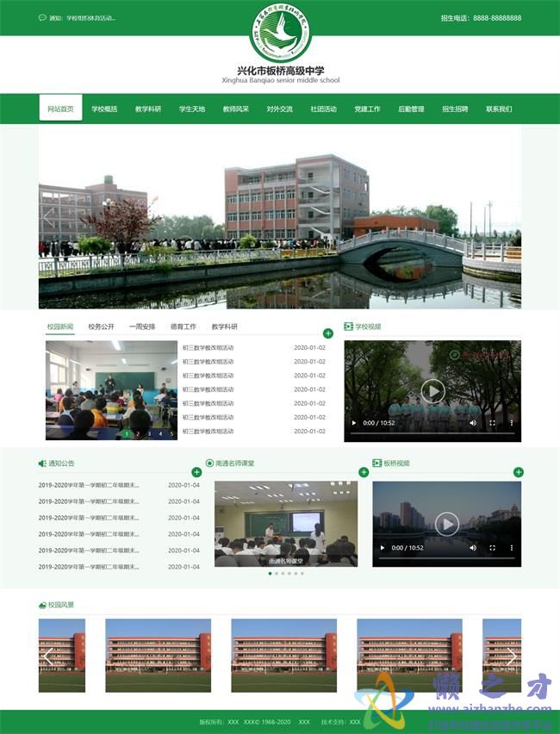This screenshot has height=734, width=560.
Task: Open 教学科研 in the green navigation bar
Action: 148,109
